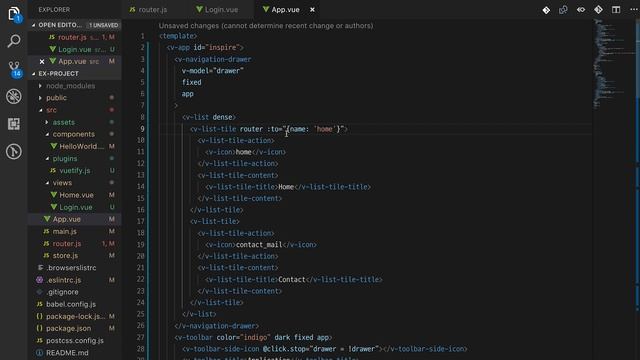The height and width of the screenshot is (360, 640).
Task: Click v-model="drawer" on line 4
Action: 213,71
